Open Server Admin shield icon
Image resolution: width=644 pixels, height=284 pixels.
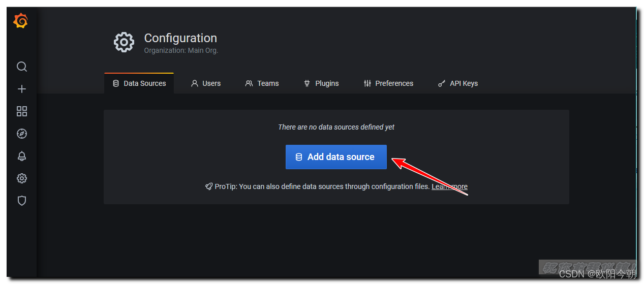coord(22,201)
